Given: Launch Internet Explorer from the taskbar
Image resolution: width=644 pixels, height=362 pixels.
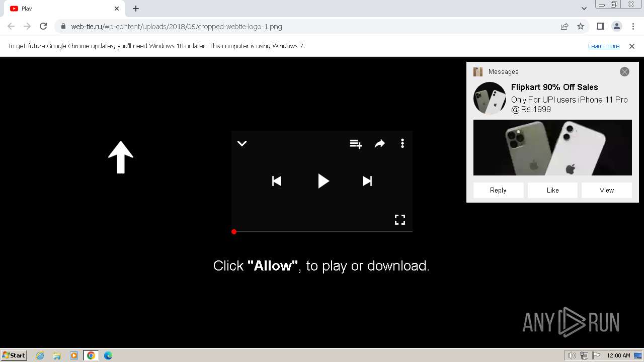Looking at the screenshot, I should (40, 355).
